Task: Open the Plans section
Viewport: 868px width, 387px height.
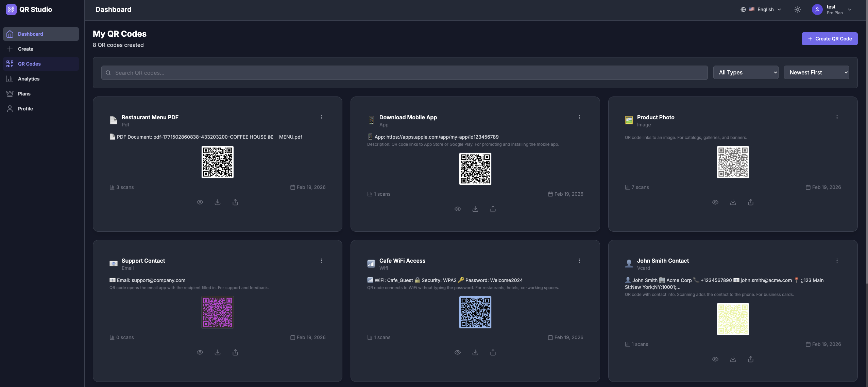Action: (24, 93)
